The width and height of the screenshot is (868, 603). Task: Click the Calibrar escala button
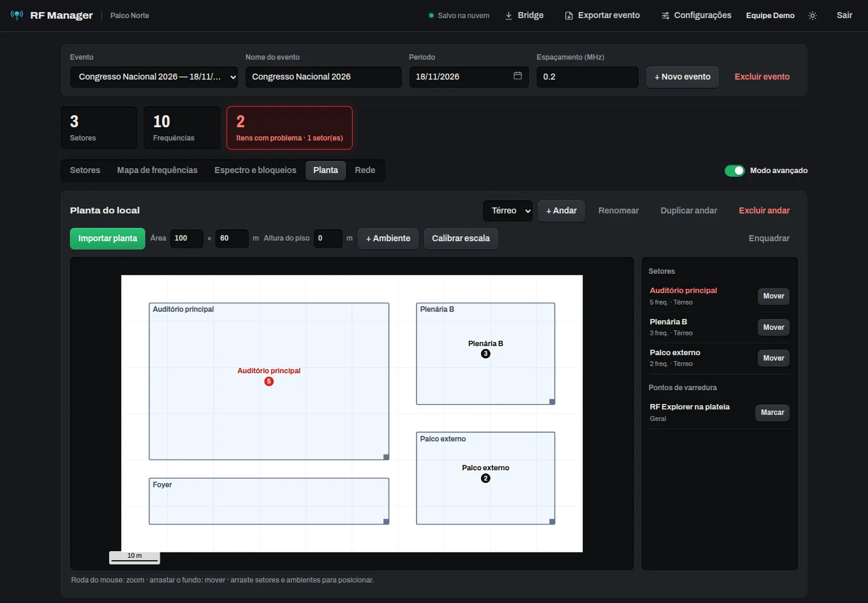(x=461, y=239)
